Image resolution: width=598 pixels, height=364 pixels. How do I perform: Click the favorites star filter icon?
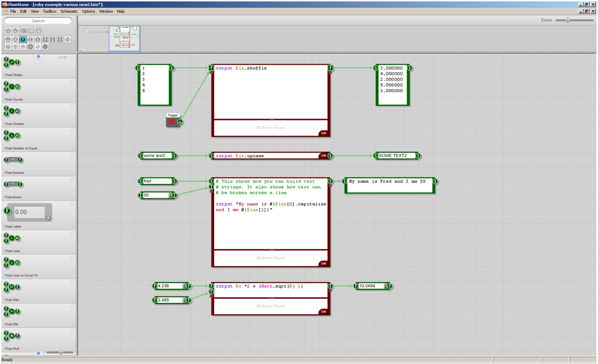coord(8,31)
